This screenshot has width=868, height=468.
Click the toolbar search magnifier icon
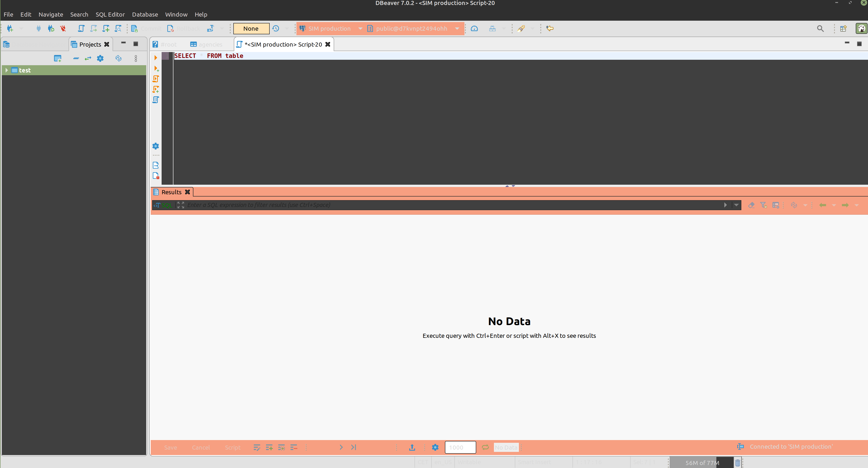click(x=820, y=29)
